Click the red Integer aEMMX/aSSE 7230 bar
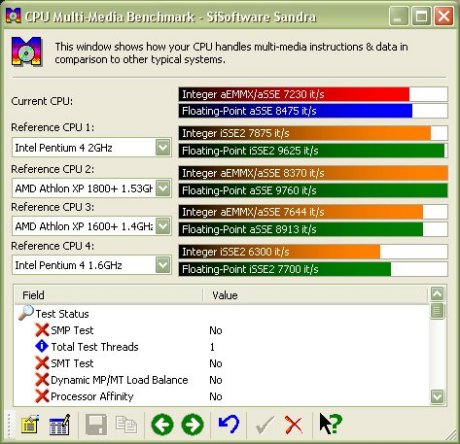Image resolution: width=460 pixels, height=444 pixels. pyautogui.click(x=313, y=94)
